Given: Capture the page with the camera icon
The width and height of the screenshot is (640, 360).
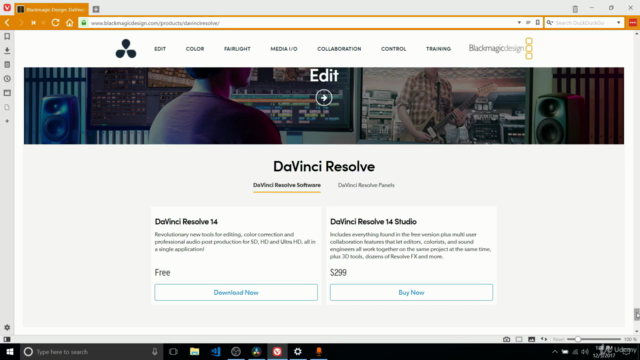Looking at the screenshot, I should [x=507, y=339].
